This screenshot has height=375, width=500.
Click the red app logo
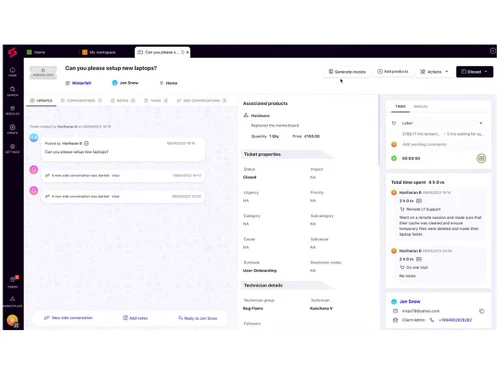(12, 52)
